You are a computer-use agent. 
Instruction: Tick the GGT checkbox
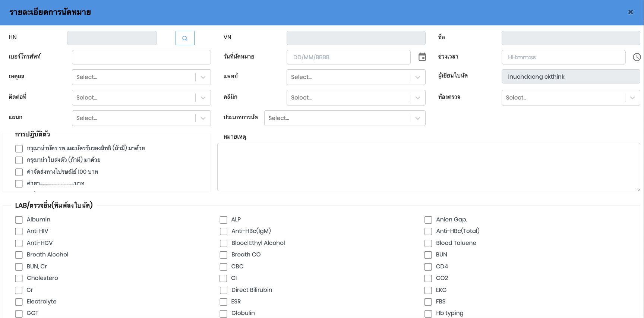[x=19, y=314]
